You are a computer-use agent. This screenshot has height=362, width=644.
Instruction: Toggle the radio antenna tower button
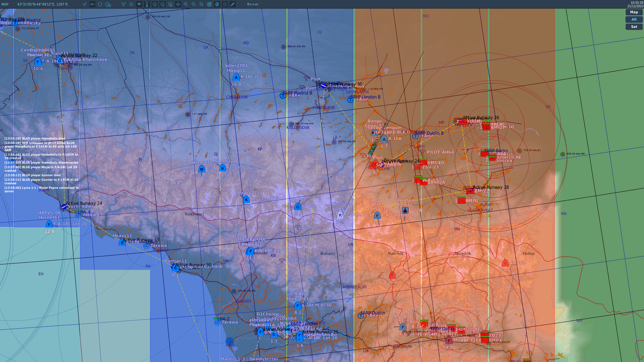point(147,4)
